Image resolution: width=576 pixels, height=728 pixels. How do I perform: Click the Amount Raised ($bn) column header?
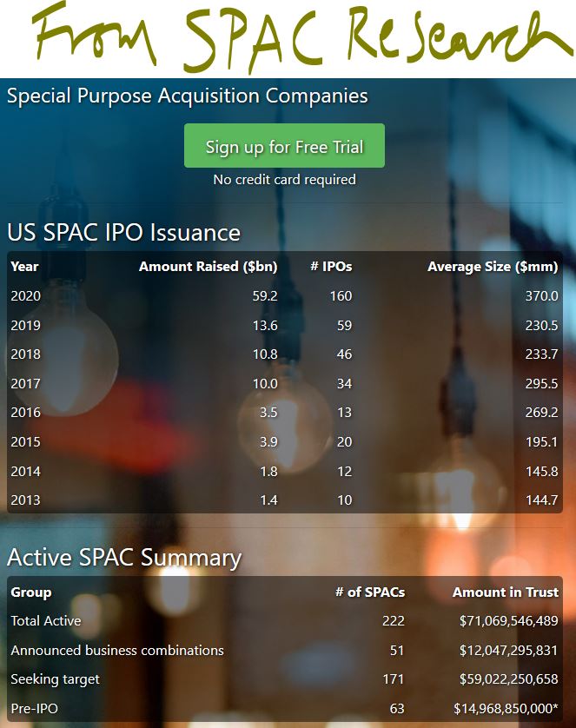click(208, 267)
